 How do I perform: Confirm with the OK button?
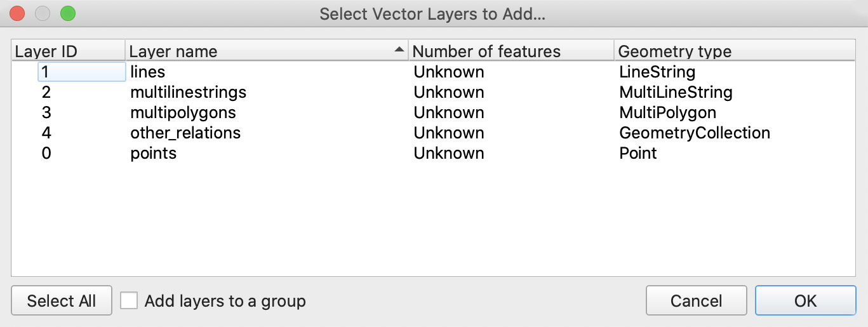(x=805, y=301)
